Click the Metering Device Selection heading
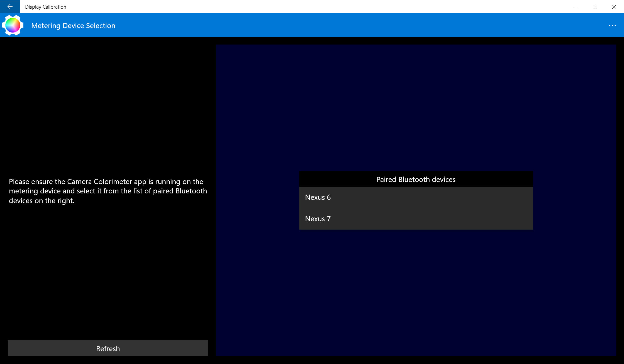Screen dimensions: 624x364 click(73, 25)
